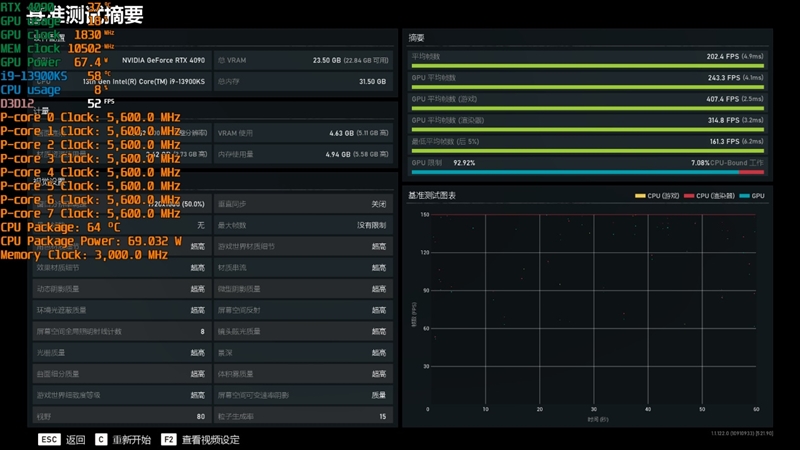
Task: Click the C 重新开始 restart button
Action: (123, 439)
